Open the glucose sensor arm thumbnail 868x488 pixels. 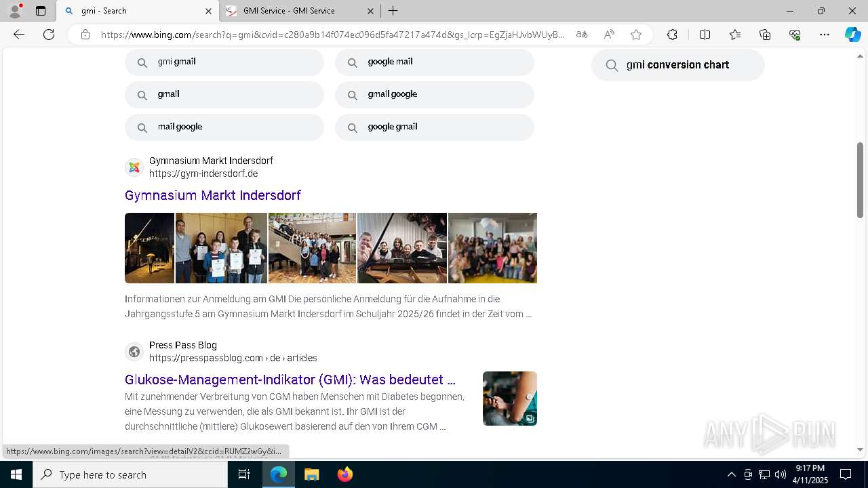click(510, 399)
